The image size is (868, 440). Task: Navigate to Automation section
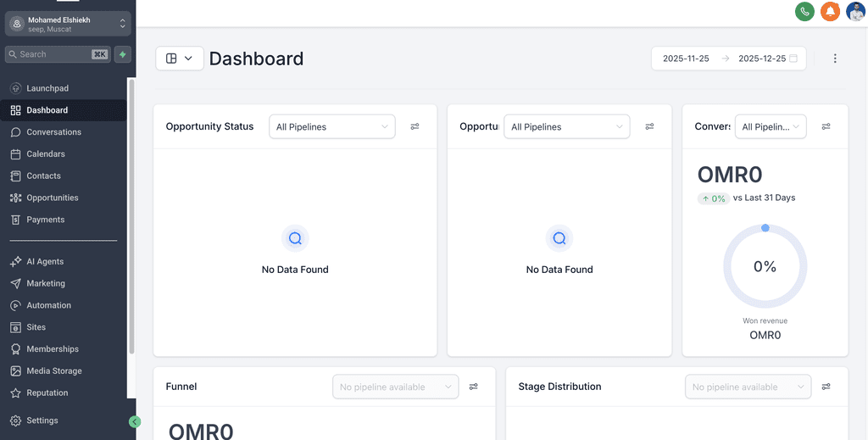[48, 305]
